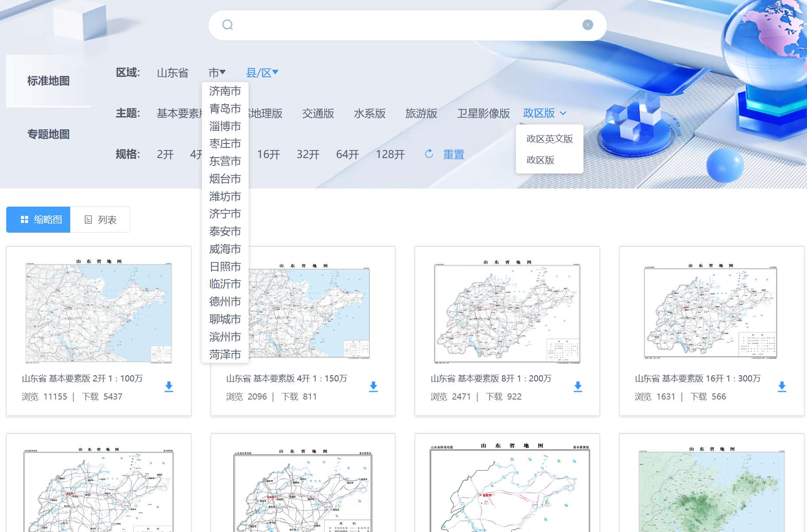Choose 政区英文版 from the submenu
Screen dimensions: 807x532
(549, 139)
